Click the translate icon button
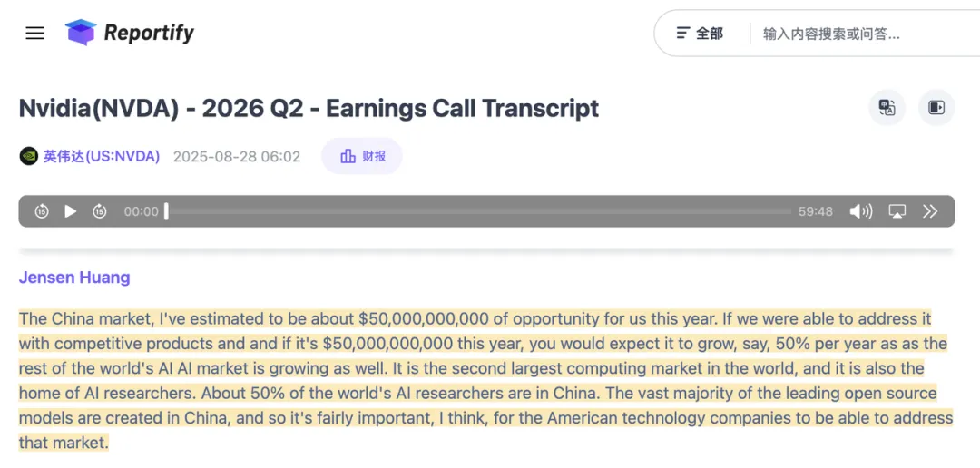Image resolution: width=980 pixels, height=468 pixels. pos(887,108)
